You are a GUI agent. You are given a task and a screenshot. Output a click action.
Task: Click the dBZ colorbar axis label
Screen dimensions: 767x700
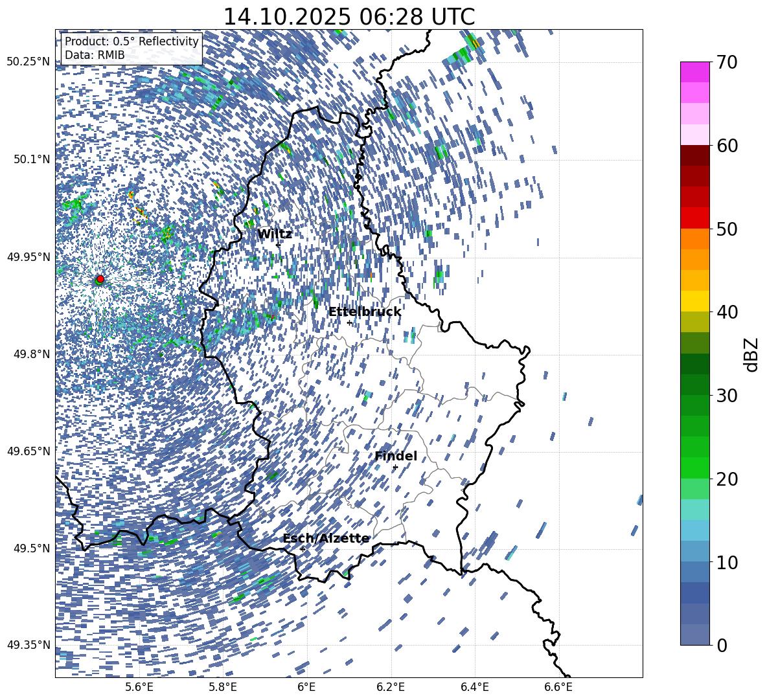[750, 354]
